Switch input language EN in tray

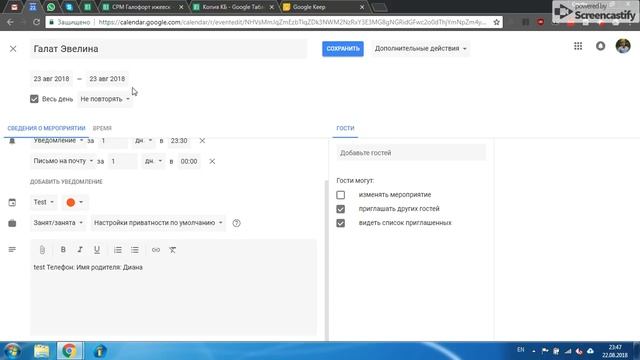point(520,350)
